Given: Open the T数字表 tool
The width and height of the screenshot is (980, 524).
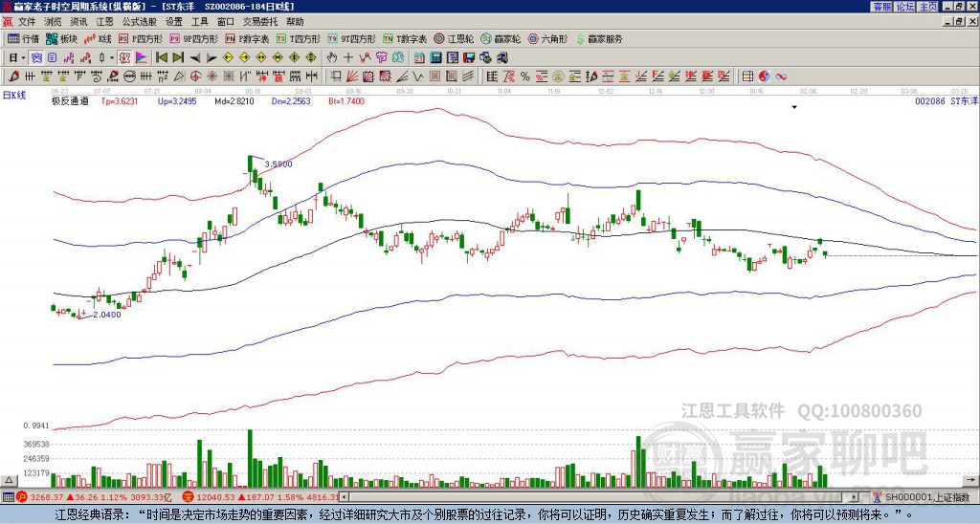Looking at the screenshot, I should coord(405,38).
